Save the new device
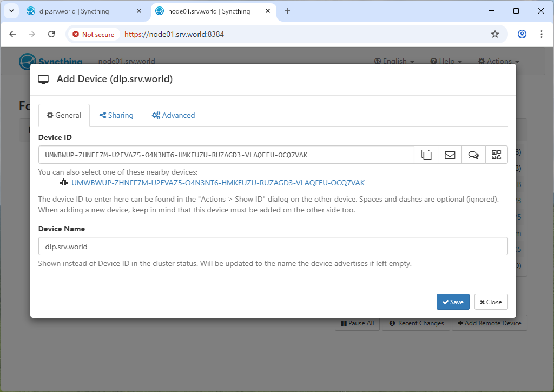 tap(453, 302)
